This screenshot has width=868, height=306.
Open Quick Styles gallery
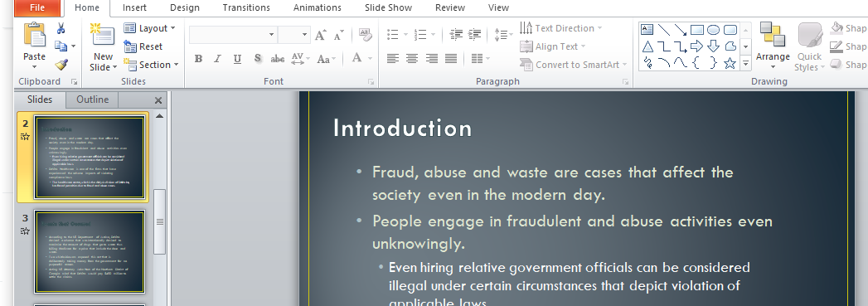(x=810, y=46)
